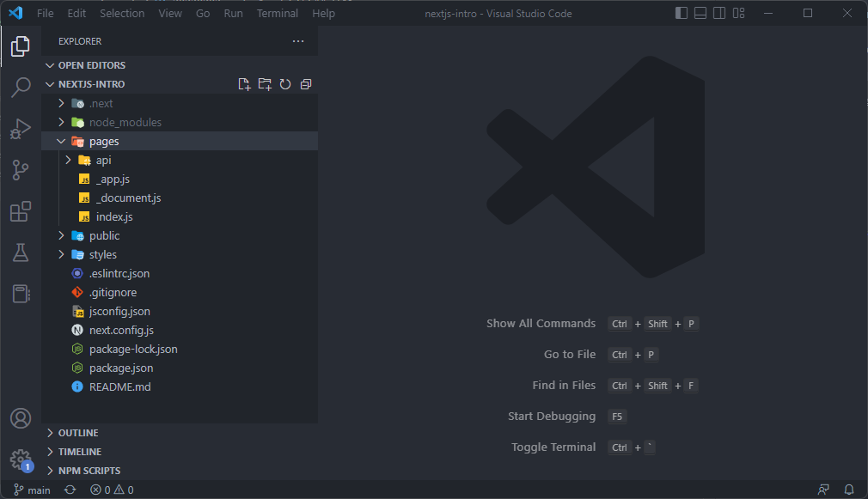This screenshot has width=868, height=499.
Task: Collapse the Open Editors section
Action: pos(180,65)
